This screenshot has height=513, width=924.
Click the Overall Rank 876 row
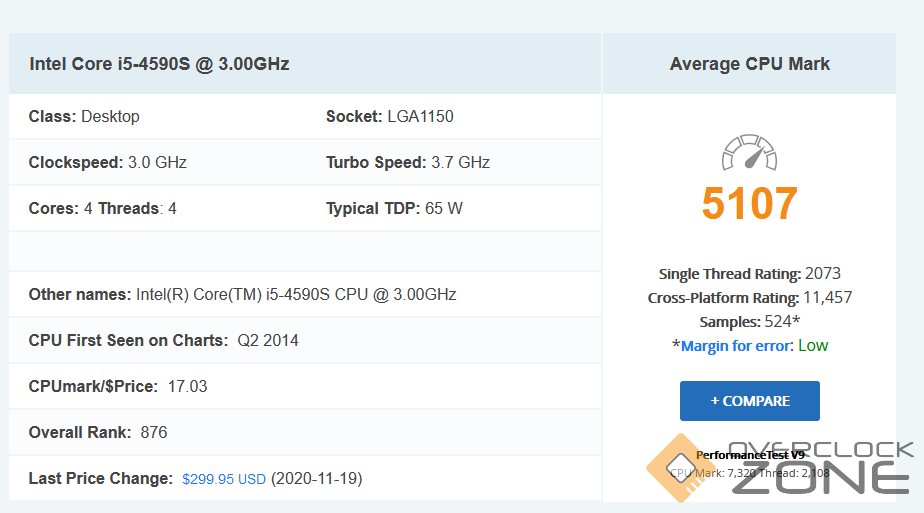[98, 432]
